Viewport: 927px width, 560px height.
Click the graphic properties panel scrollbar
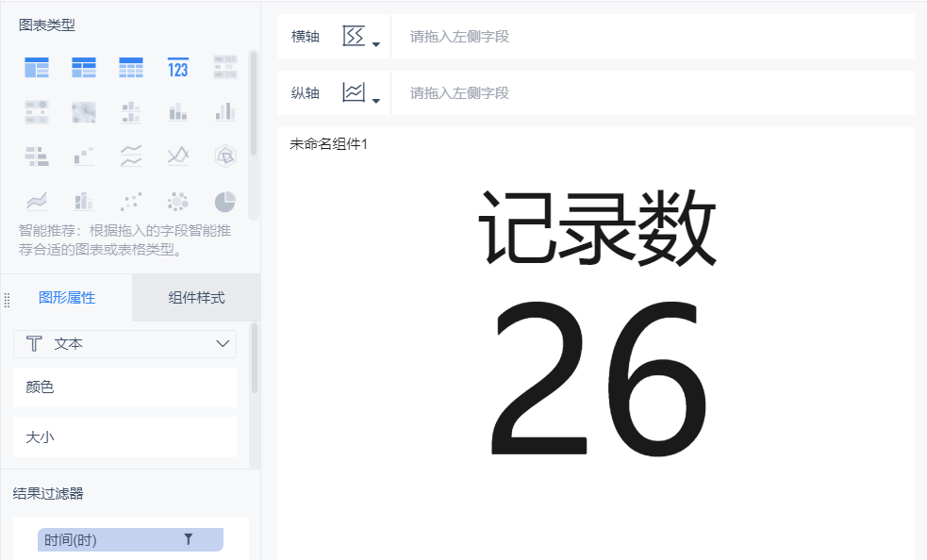255,358
